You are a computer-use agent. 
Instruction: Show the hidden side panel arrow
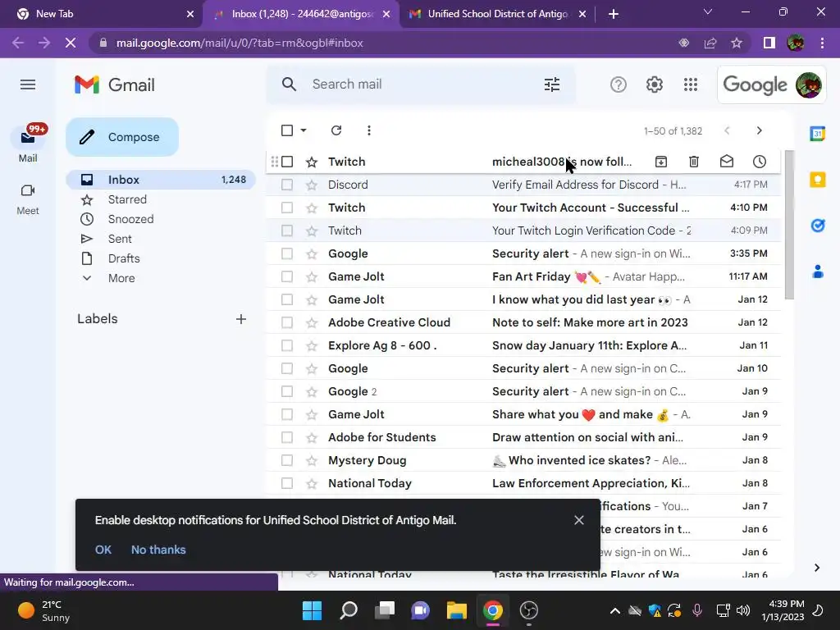tap(816, 568)
